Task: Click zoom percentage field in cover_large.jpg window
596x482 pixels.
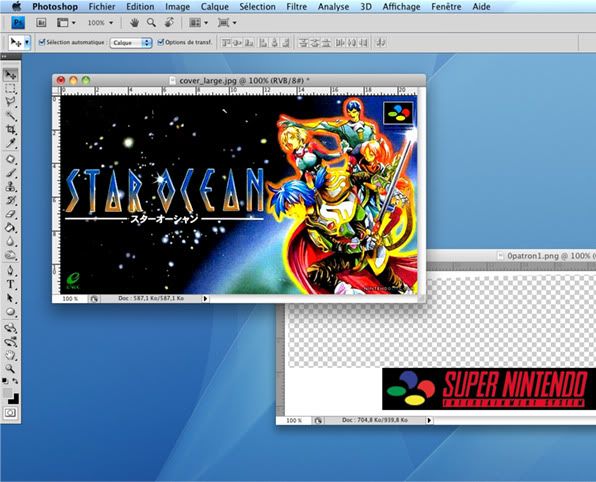Action: pos(70,299)
